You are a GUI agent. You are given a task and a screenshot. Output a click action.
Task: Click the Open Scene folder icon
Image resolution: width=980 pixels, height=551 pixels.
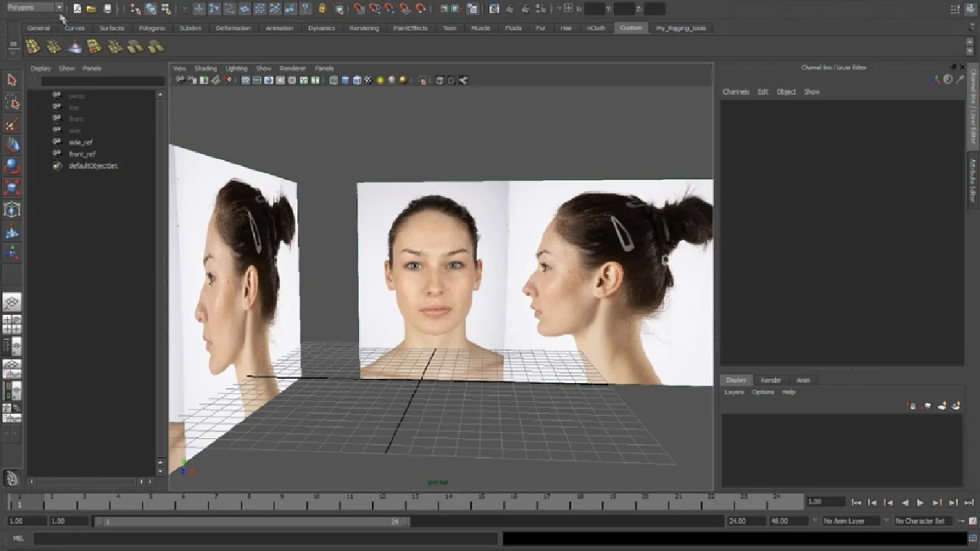(91, 9)
